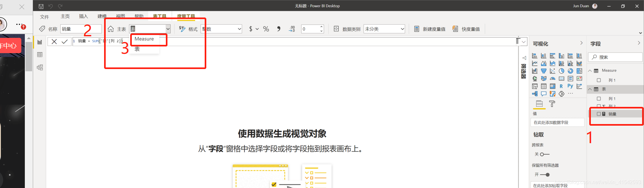Check 列 1 under Measure table
Screen dimensions: 644x188
(599, 80)
